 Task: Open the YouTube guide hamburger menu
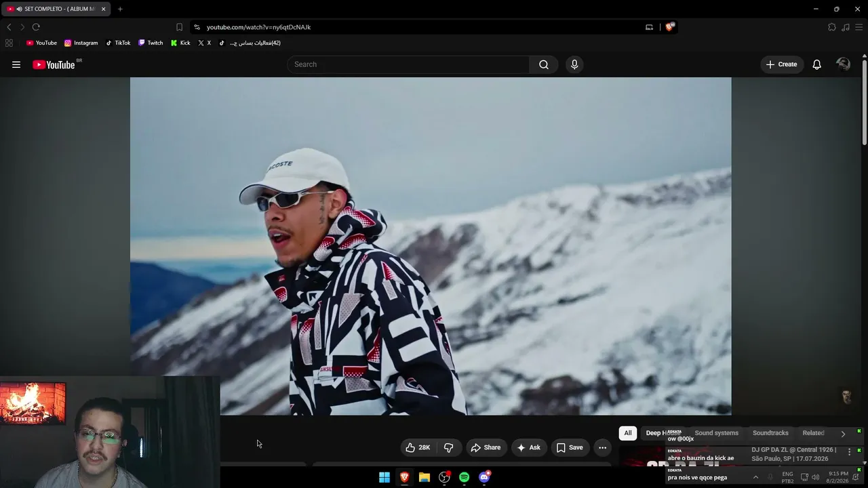[16, 64]
